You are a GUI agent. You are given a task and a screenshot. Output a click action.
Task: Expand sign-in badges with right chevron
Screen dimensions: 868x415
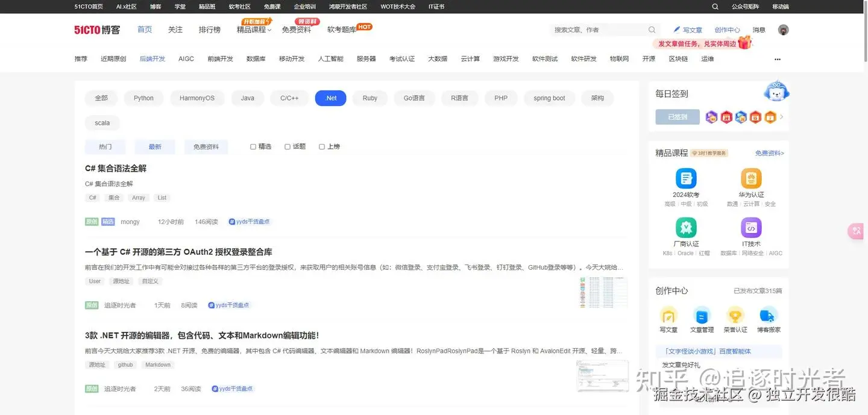click(782, 117)
